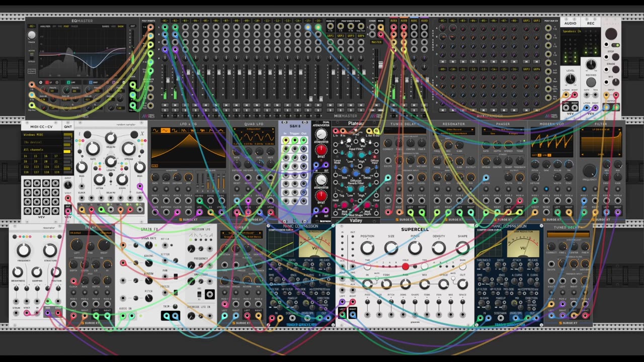Open the Speakers device display on Audio module
This screenshot has height=362, width=644.
click(570, 31)
